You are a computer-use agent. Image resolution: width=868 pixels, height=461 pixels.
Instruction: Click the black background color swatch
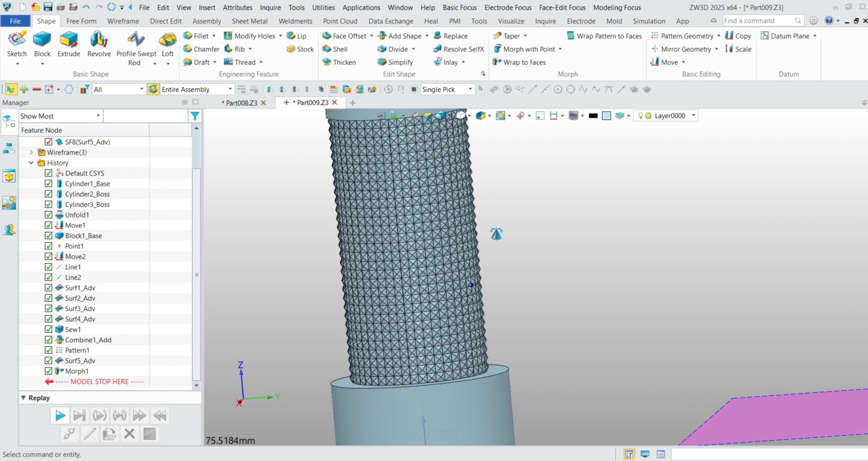592,115
